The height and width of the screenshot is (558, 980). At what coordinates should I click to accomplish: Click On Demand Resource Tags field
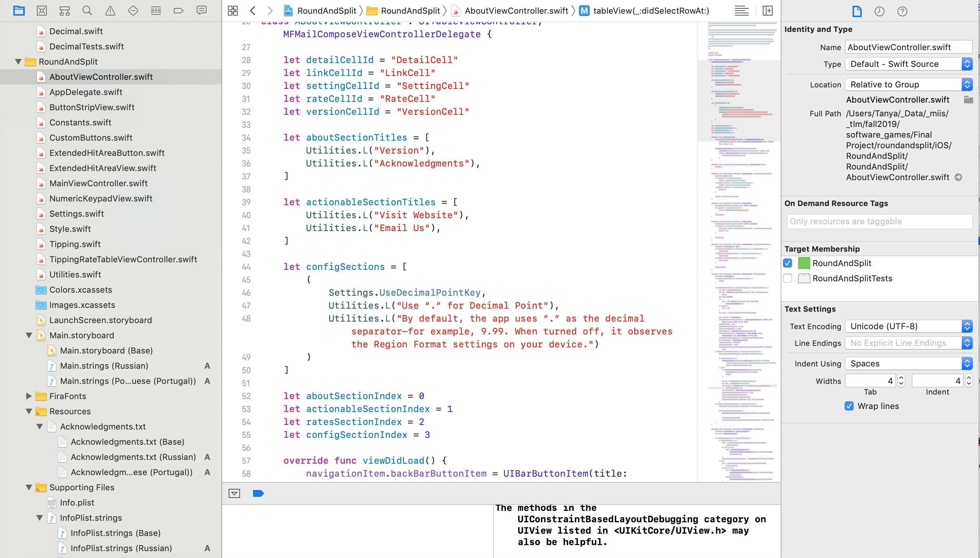(x=880, y=222)
